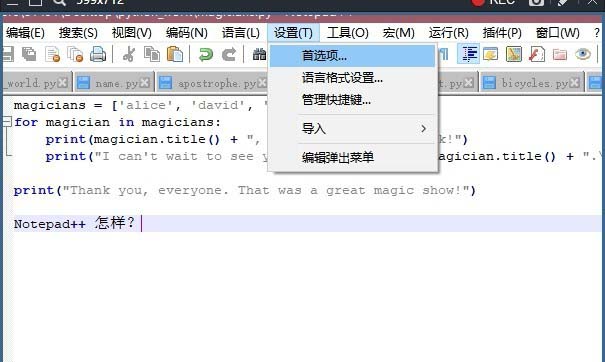Open the 视图(V) menu
This screenshot has height=362, width=605.
click(x=132, y=33)
